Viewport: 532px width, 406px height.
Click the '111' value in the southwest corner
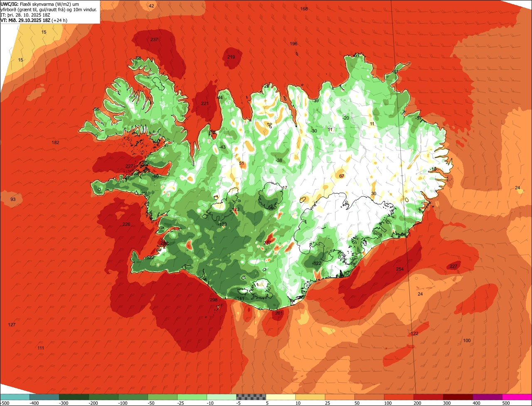(x=40, y=348)
